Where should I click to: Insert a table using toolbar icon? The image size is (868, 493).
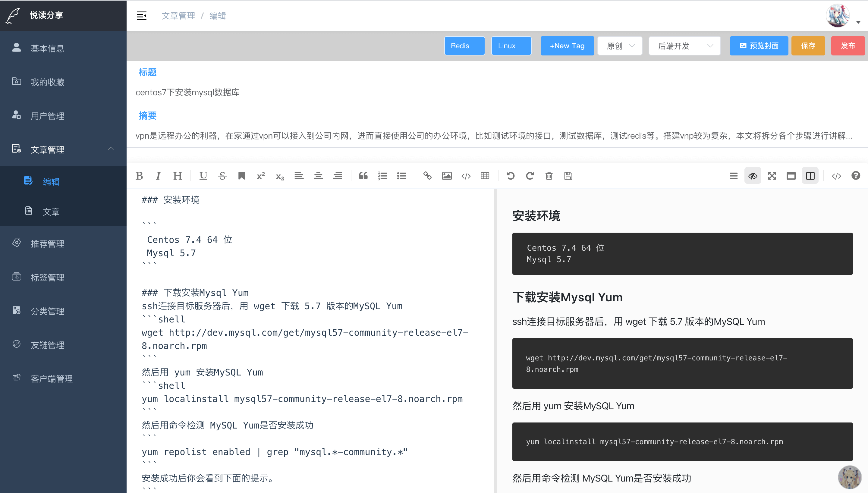[485, 176]
